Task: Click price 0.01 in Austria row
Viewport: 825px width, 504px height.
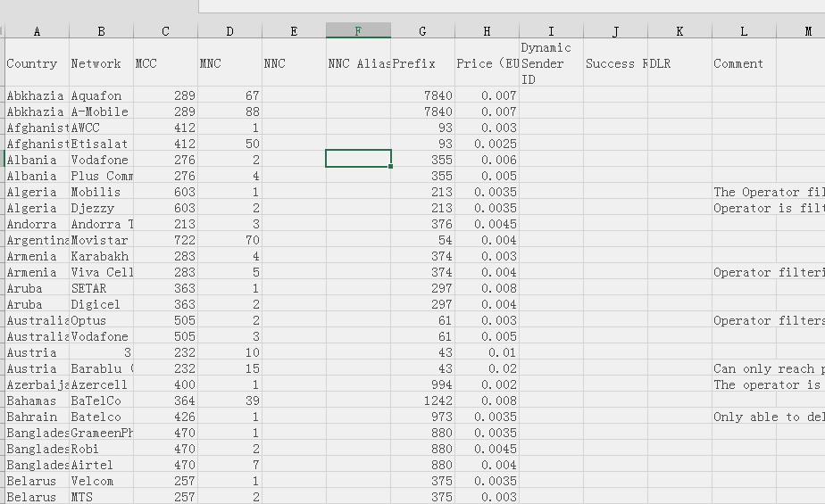Action: tap(487, 352)
